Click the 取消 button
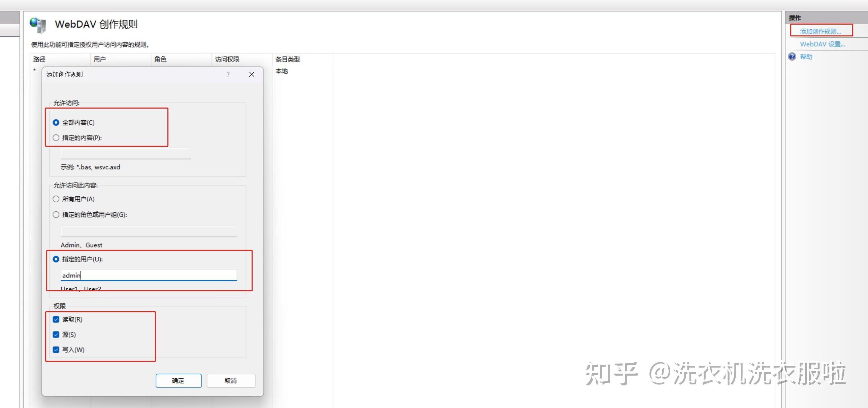The width and height of the screenshot is (868, 408). pos(231,381)
